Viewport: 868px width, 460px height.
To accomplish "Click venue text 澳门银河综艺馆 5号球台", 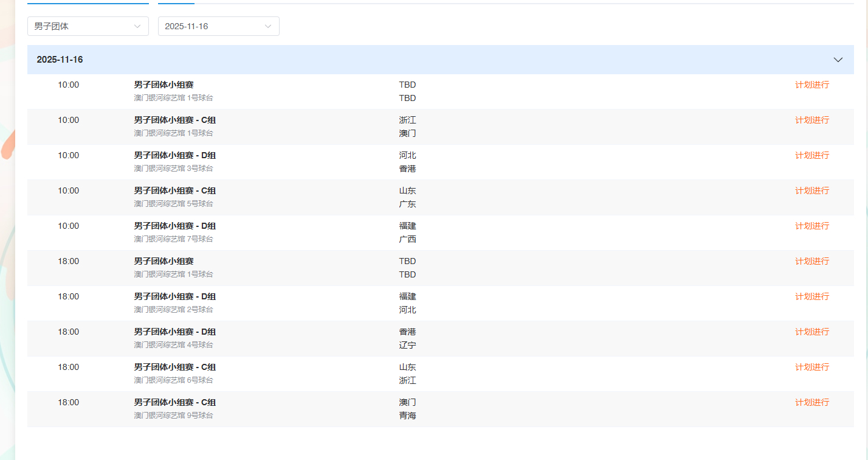I will coord(174,203).
